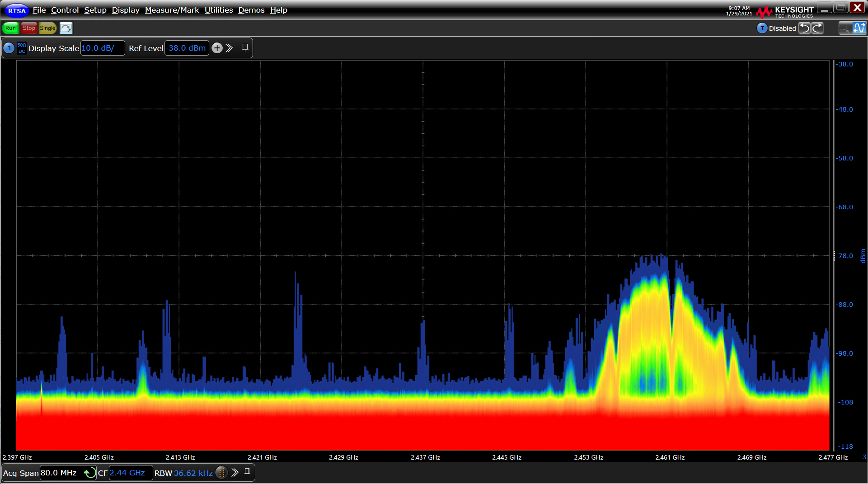Click the vertical dBm unit label
Screen dimensions: 868x484
tap(863, 256)
